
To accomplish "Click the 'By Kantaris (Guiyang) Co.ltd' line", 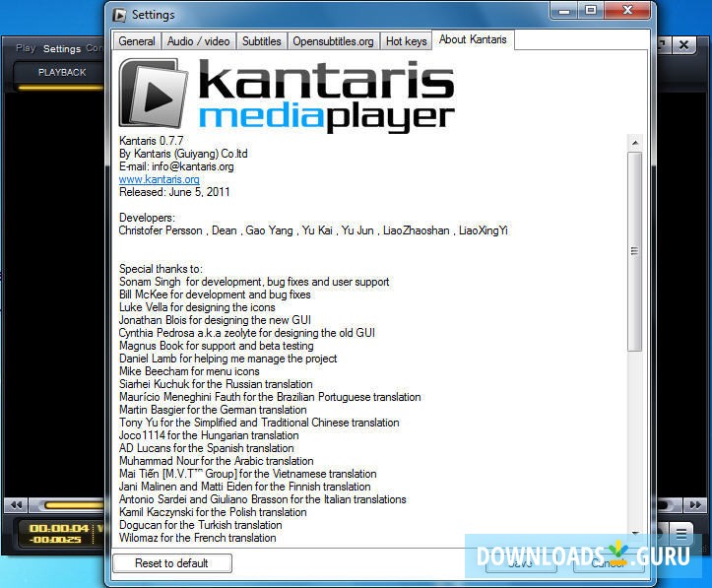I will coord(183,154).
